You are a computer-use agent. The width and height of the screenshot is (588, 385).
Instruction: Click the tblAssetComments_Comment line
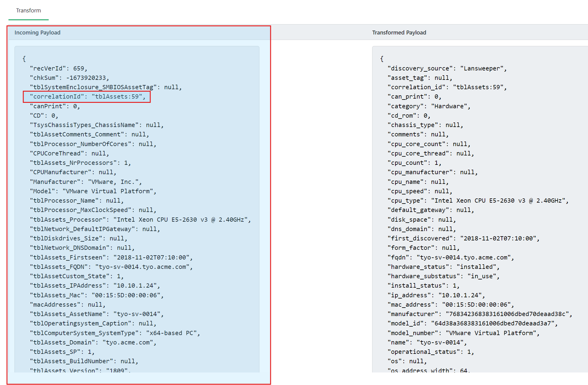coord(89,134)
